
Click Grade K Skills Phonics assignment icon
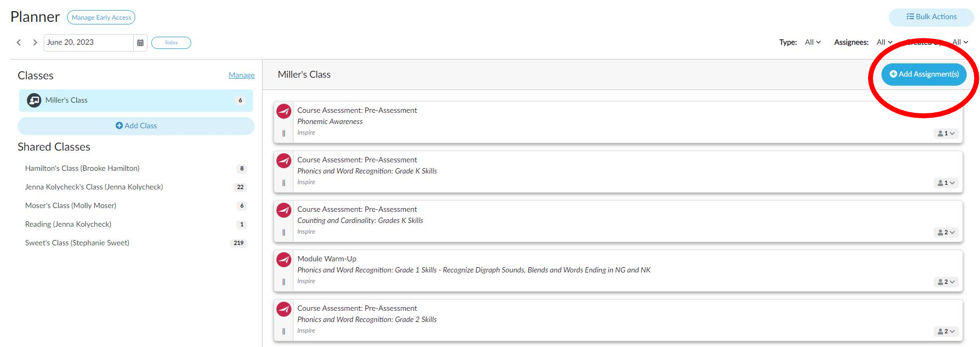tap(284, 161)
